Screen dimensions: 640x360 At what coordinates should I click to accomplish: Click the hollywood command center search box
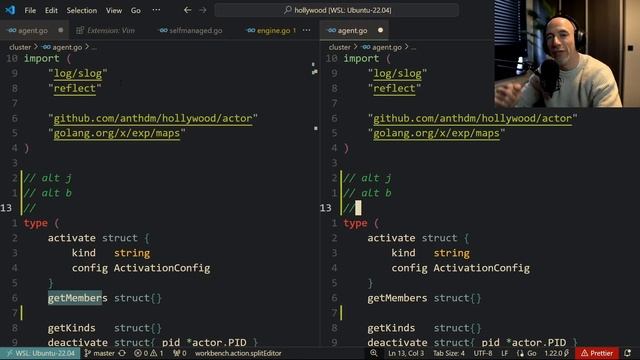[x=337, y=10]
